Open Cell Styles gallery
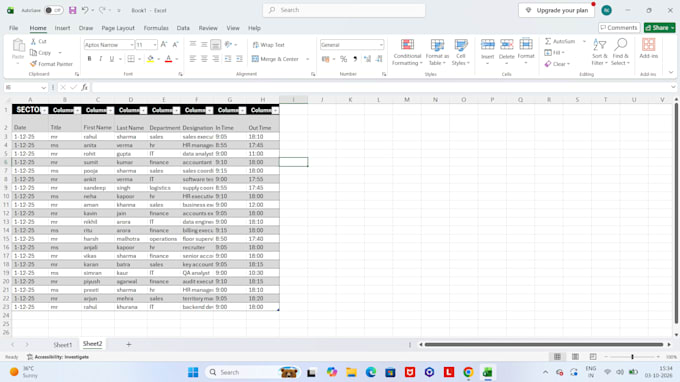Image resolution: width=680 pixels, height=382 pixels. [461, 52]
